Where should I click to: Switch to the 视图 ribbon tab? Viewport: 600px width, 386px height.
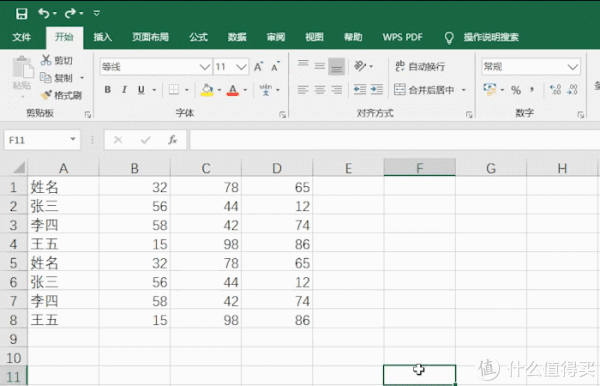314,37
